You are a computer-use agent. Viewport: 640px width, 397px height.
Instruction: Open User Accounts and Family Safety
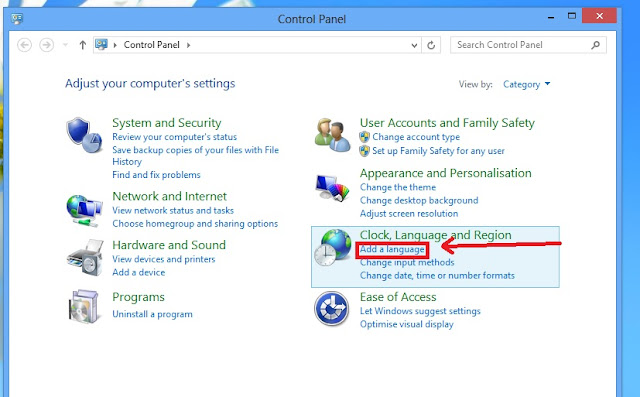click(x=447, y=123)
